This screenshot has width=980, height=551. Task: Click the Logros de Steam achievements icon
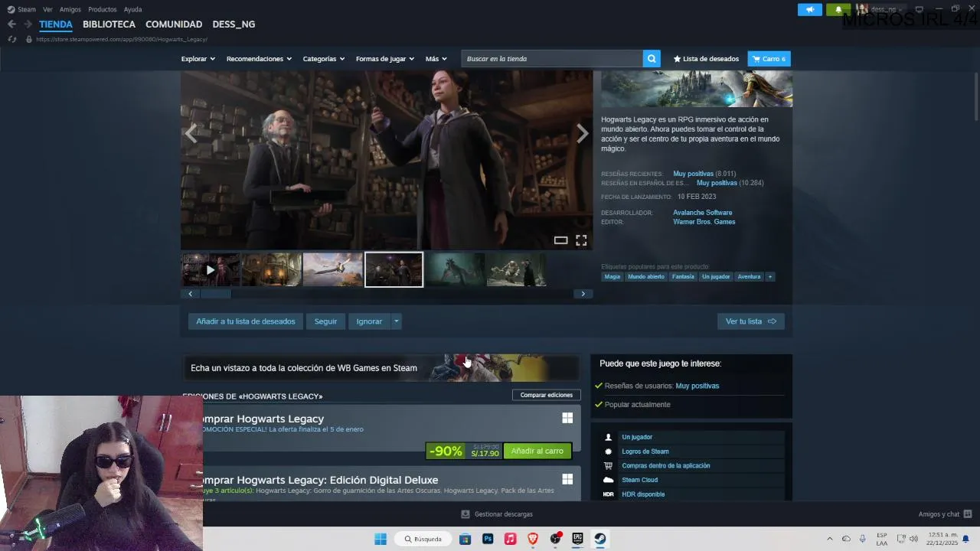(609, 452)
